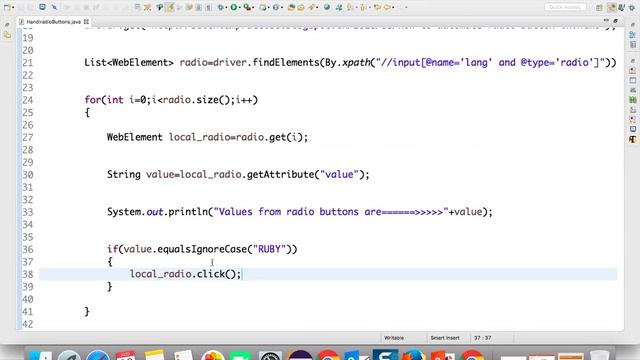This screenshot has height=360, width=640.
Task: Expand the External Tools dropdown arrow
Action: pyautogui.click(x=253, y=7)
